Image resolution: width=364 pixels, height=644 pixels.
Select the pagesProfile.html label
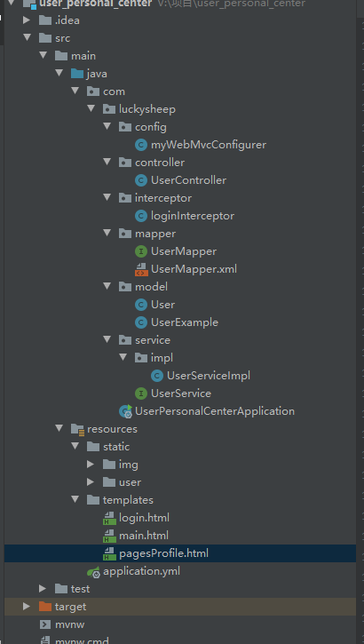(x=163, y=553)
